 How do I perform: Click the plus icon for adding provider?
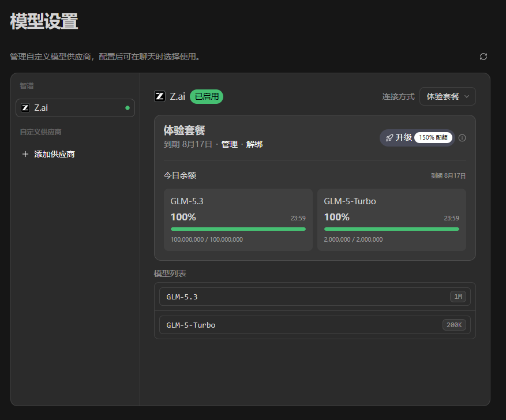point(25,154)
